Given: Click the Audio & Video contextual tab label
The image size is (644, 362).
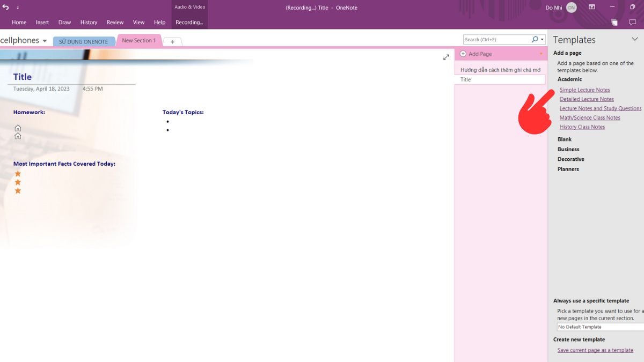Looking at the screenshot, I should (x=190, y=8).
